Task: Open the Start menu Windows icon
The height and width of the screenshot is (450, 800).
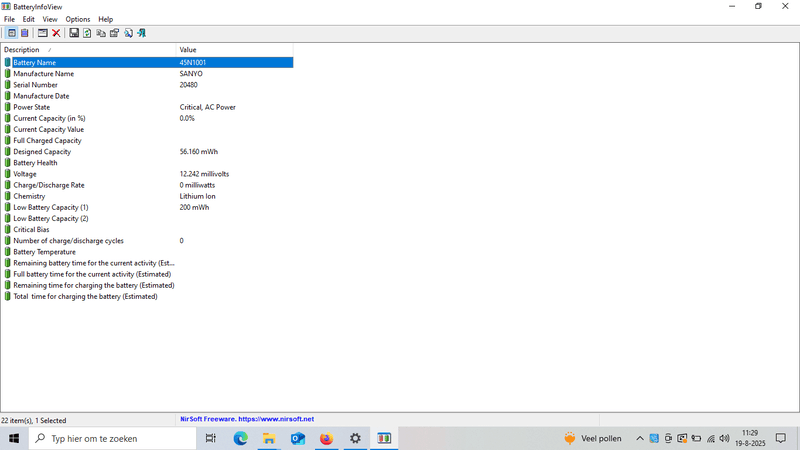Action: click(14, 438)
